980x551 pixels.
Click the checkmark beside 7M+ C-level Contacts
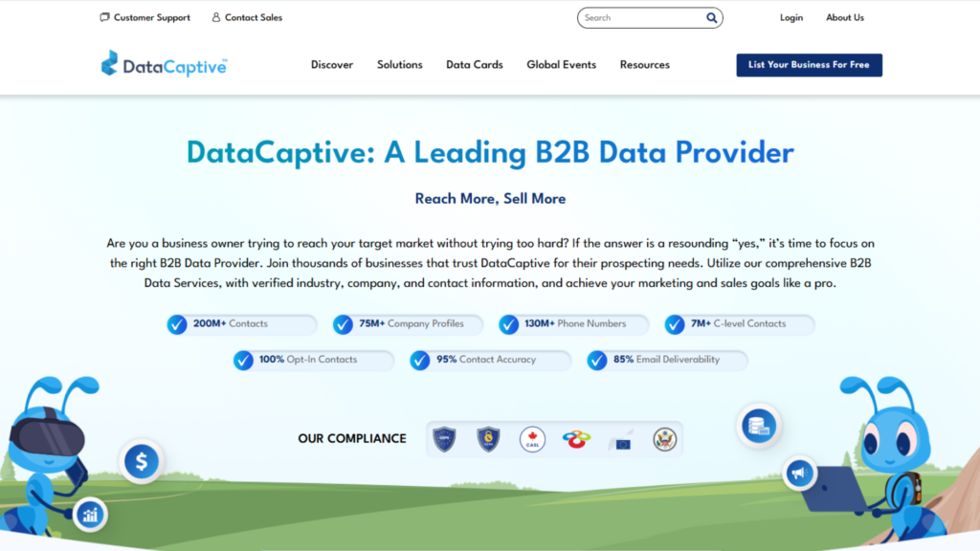click(675, 324)
